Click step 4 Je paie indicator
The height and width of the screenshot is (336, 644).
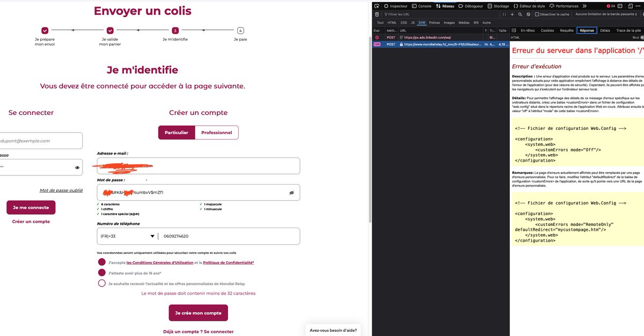tap(240, 31)
